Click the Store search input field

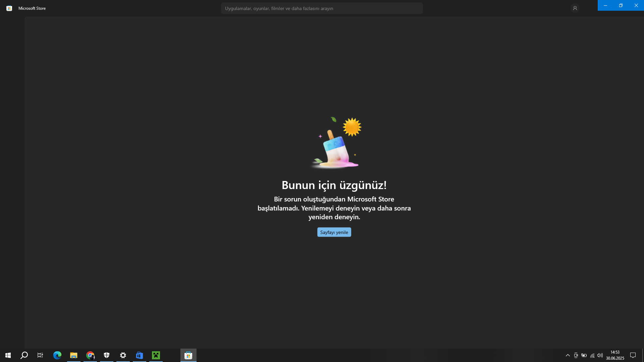322,8
